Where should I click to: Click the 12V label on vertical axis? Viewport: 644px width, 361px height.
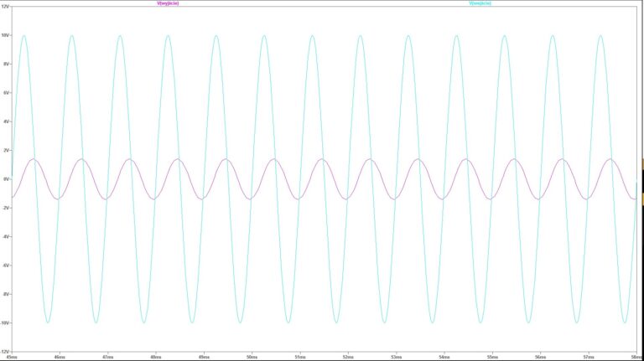tap(4, 8)
